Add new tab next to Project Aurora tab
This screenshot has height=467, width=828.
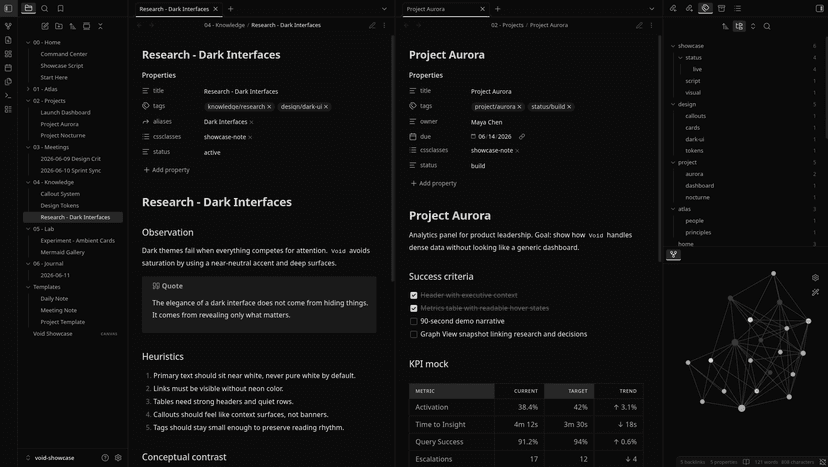pos(497,9)
